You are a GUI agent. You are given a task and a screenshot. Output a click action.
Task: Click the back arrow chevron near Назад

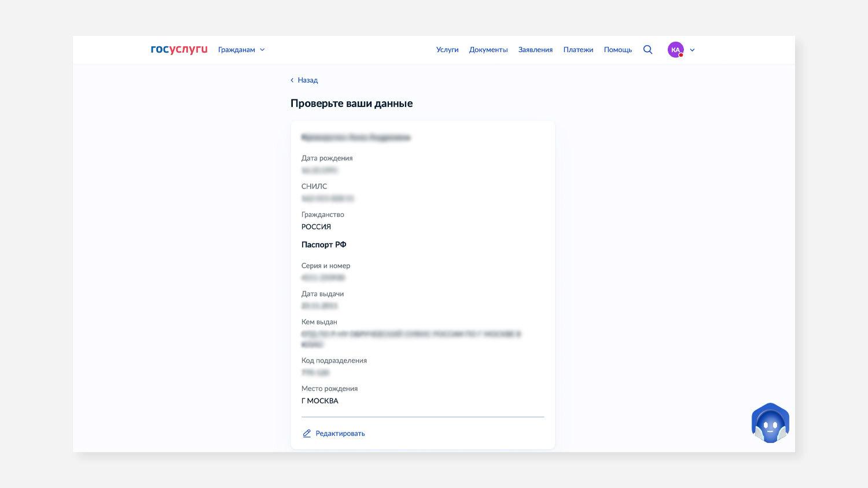pyautogui.click(x=292, y=80)
